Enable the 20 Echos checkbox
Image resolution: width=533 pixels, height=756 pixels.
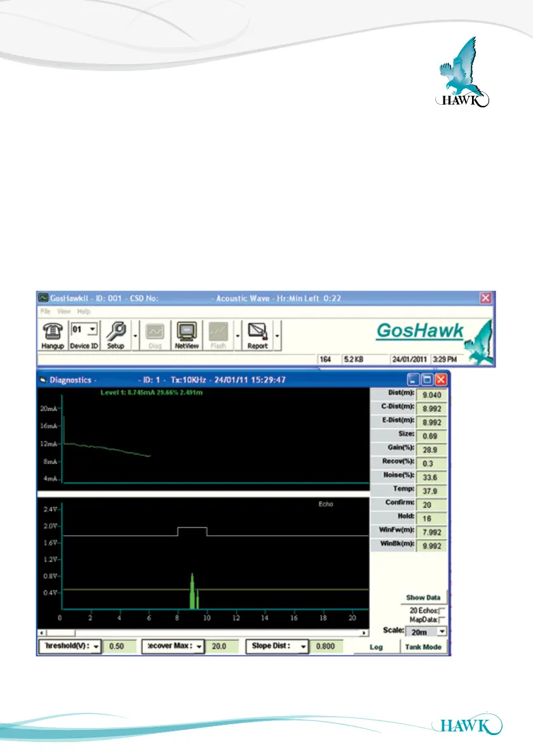pos(442,610)
